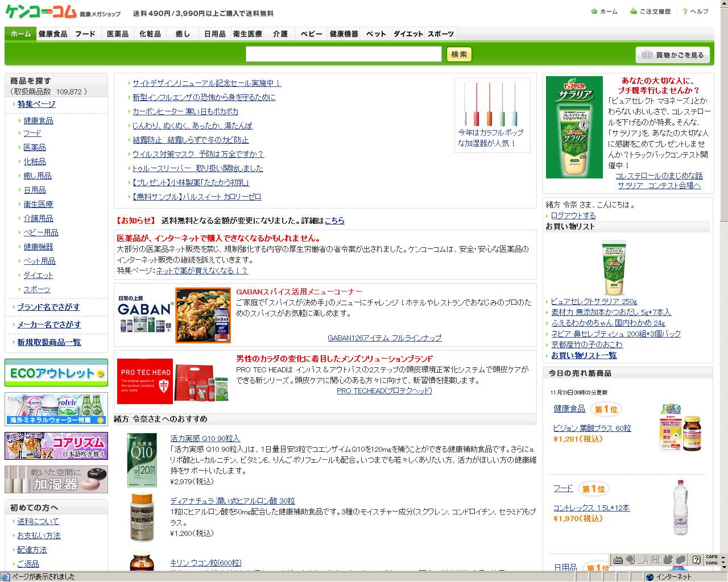Browse by brand name ブランド名でさがす
The height and width of the screenshot is (582, 728).
(48, 307)
